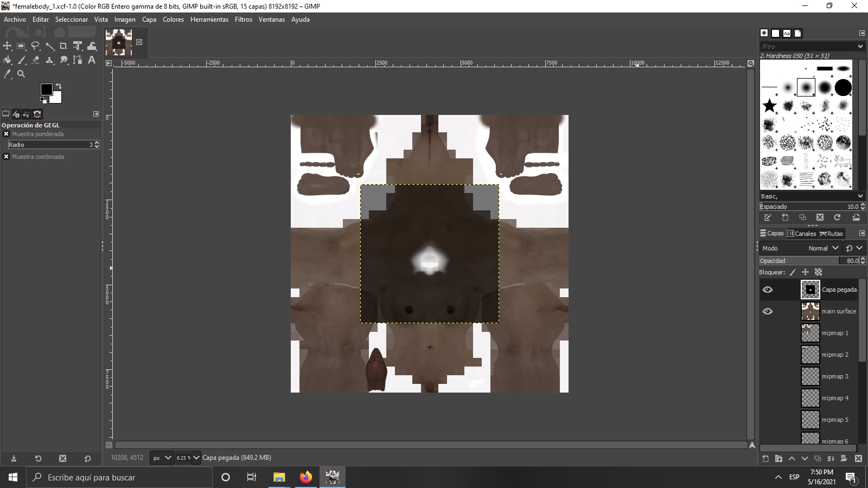Hide the Capa pegada layer
The image size is (868, 488).
767,290
